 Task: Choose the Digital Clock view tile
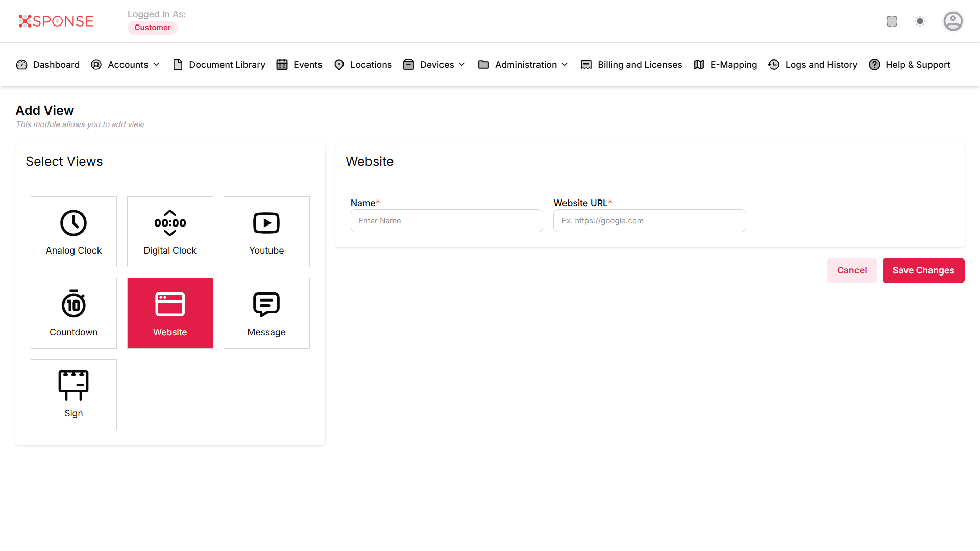coord(170,232)
